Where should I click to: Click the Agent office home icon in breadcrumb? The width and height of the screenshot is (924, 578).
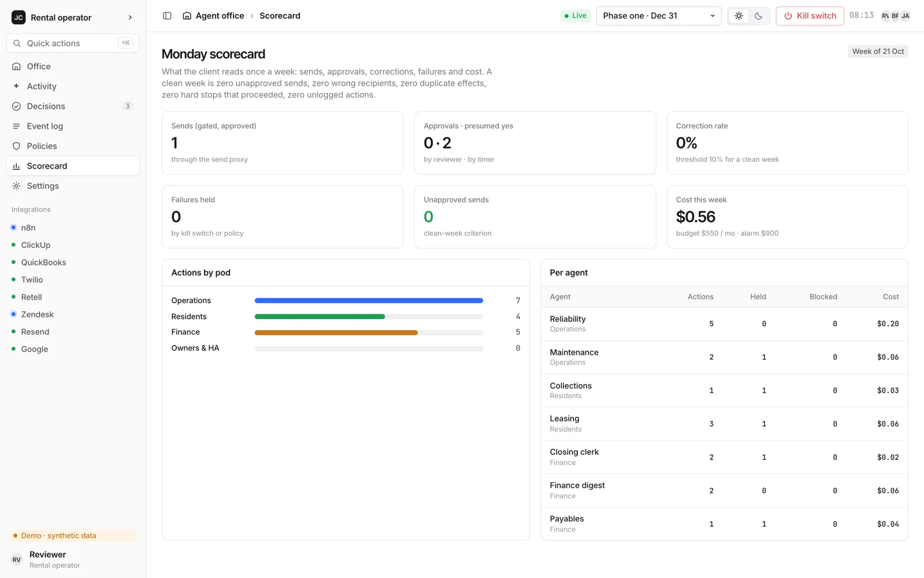coord(187,16)
